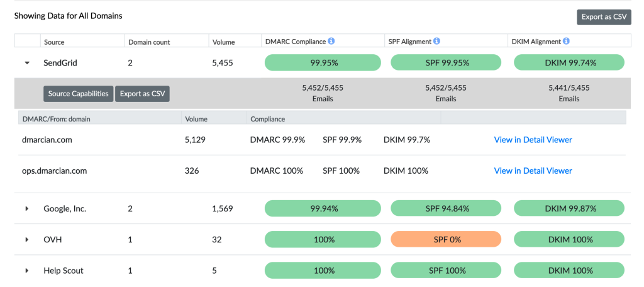Click top-right Export as CSV button

604,17
